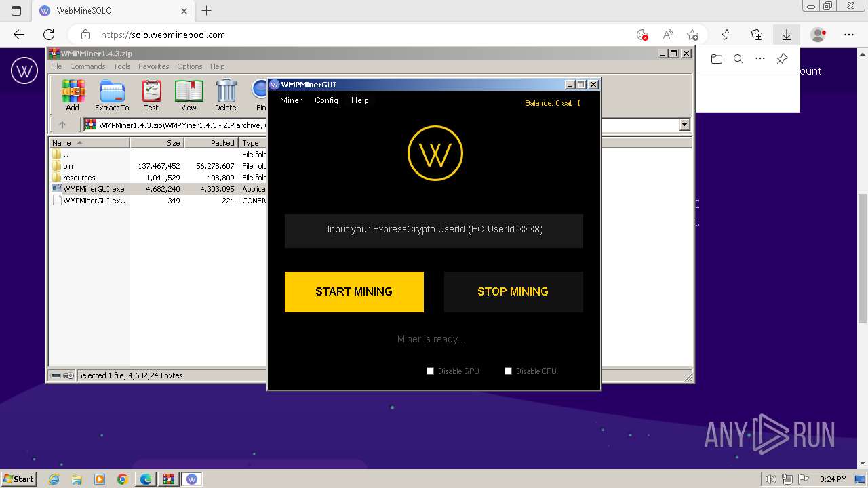Click the ExpressCrypto UserId input field
This screenshot has height=488, width=868.
[x=434, y=230]
